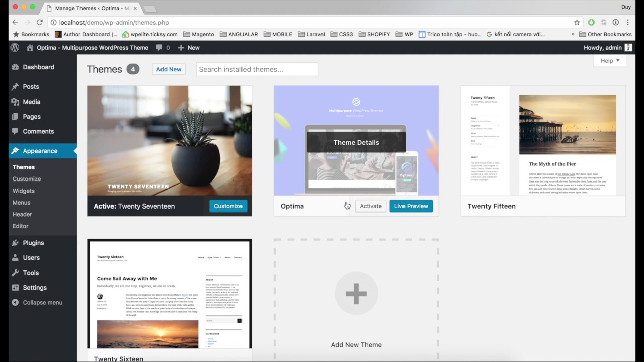
Task: Open Other Bookmarks folder
Action: click(605, 34)
